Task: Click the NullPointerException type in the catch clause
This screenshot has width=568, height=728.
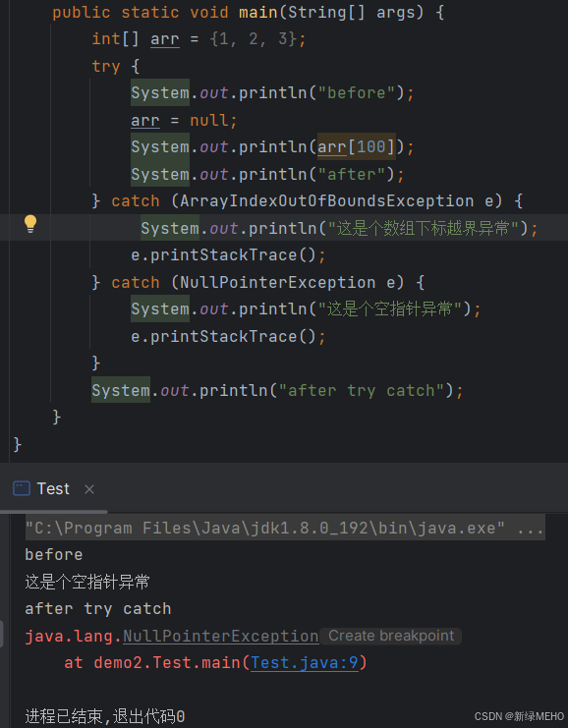Action: pyautogui.click(x=278, y=282)
